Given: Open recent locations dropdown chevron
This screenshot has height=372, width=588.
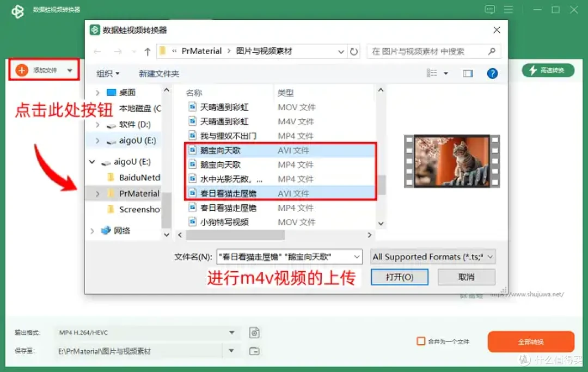Looking at the screenshot, I should click(133, 52).
